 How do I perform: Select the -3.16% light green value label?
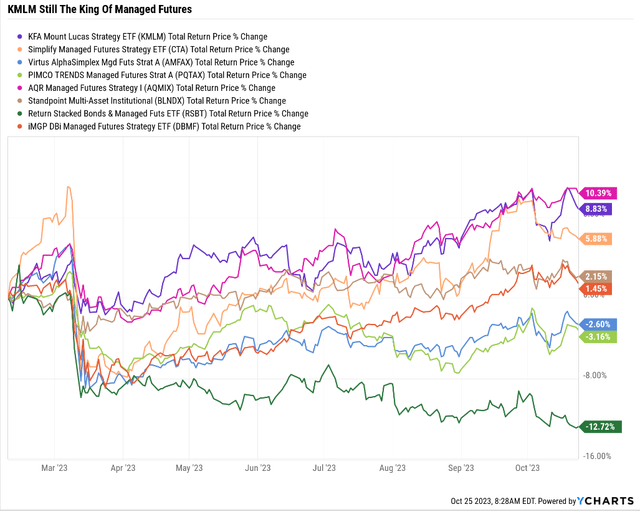[601, 337]
